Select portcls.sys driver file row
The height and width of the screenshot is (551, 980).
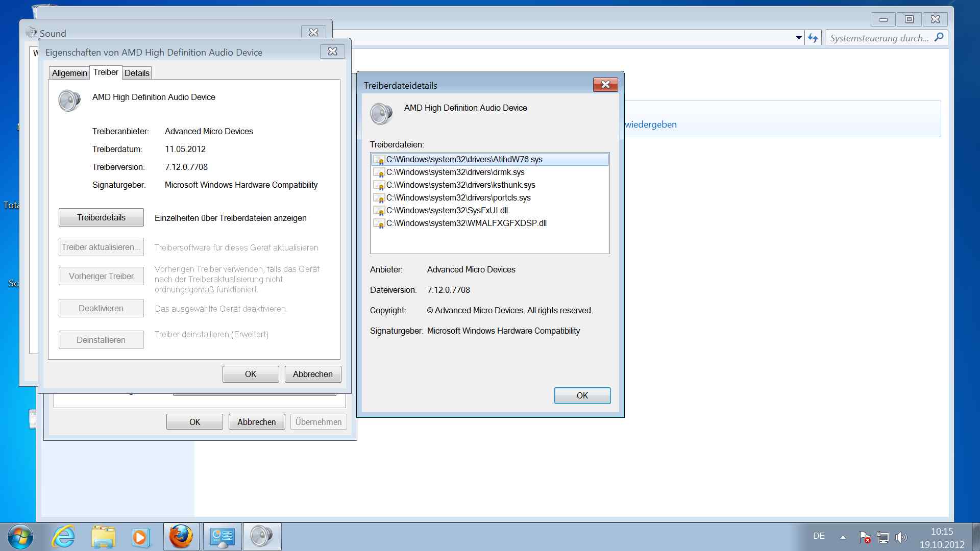pos(490,197)
